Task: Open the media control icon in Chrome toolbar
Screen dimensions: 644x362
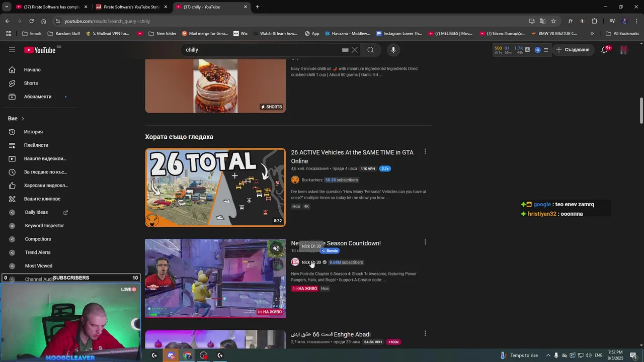Action: click(x=612, y=21)
